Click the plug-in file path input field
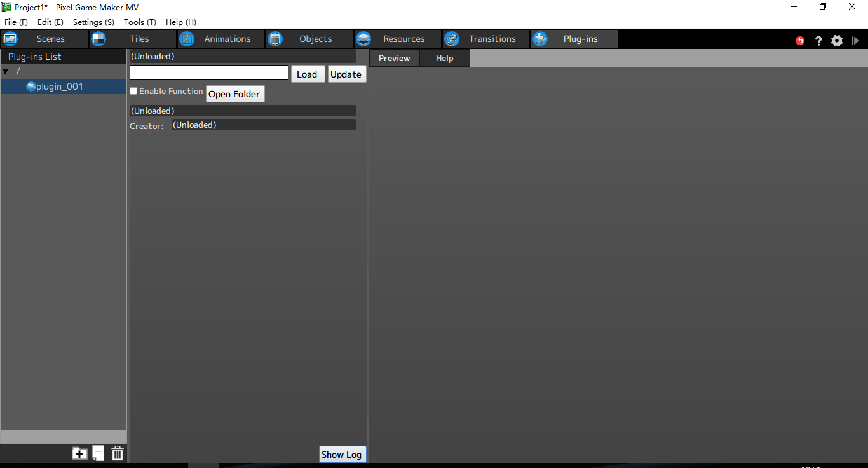Screen dimensions: 868x468 point(209,73)
